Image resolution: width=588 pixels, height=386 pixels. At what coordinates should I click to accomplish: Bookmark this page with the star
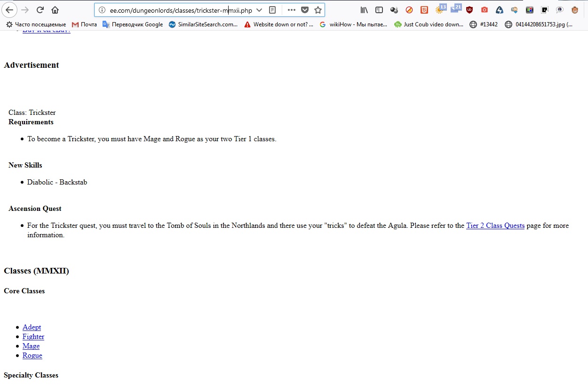pyautogui.click(x=318, y=10)
